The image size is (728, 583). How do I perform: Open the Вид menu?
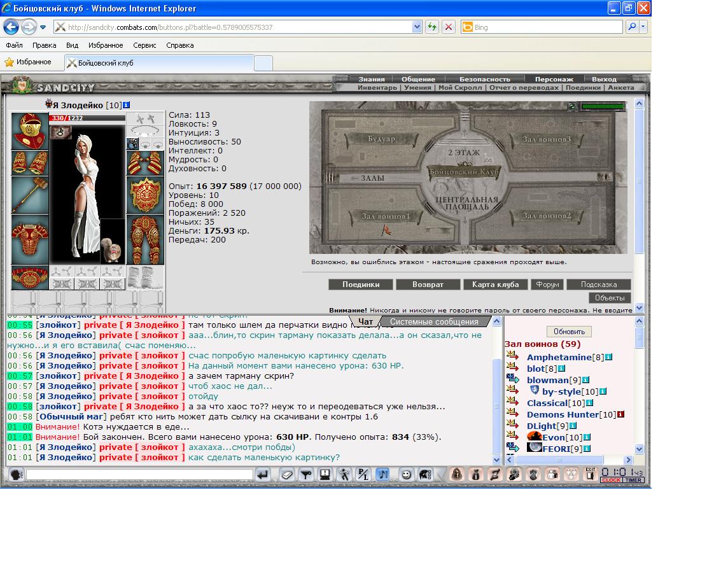click(x=72, y=45)
